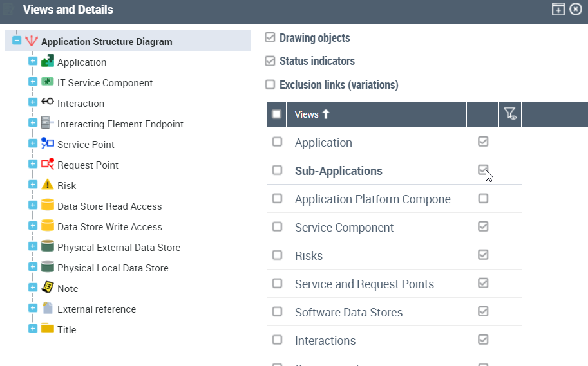Open the Sub-Applications view row
The height and width of the screenshot is (366, 588).
(x=338, y=171)
